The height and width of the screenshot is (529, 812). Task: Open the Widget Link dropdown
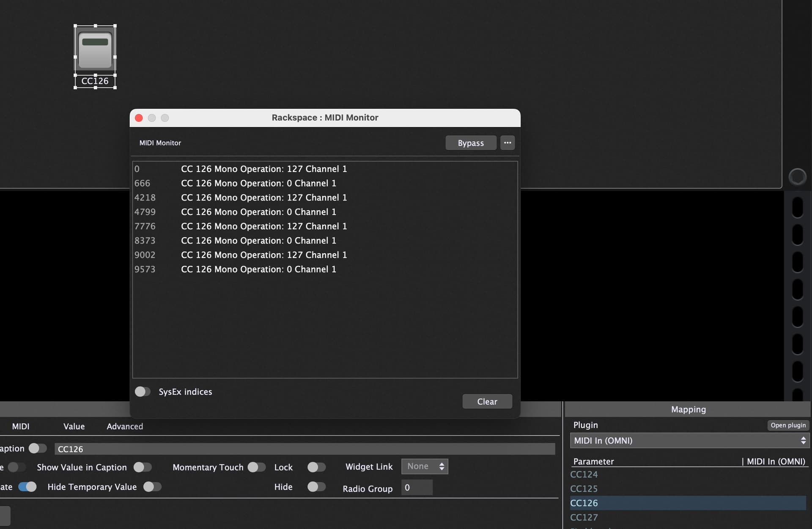coord(424,466)
